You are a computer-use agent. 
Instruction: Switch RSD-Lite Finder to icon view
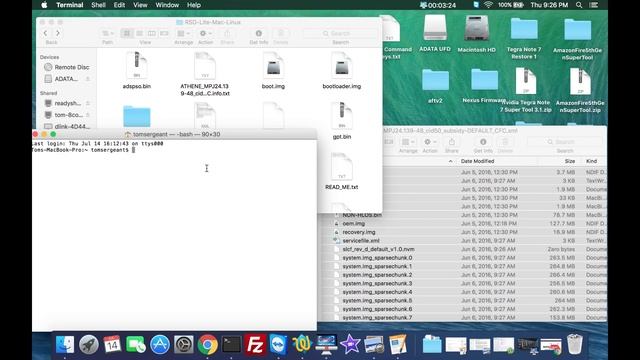pyautogui.click(x=127, y=33)
